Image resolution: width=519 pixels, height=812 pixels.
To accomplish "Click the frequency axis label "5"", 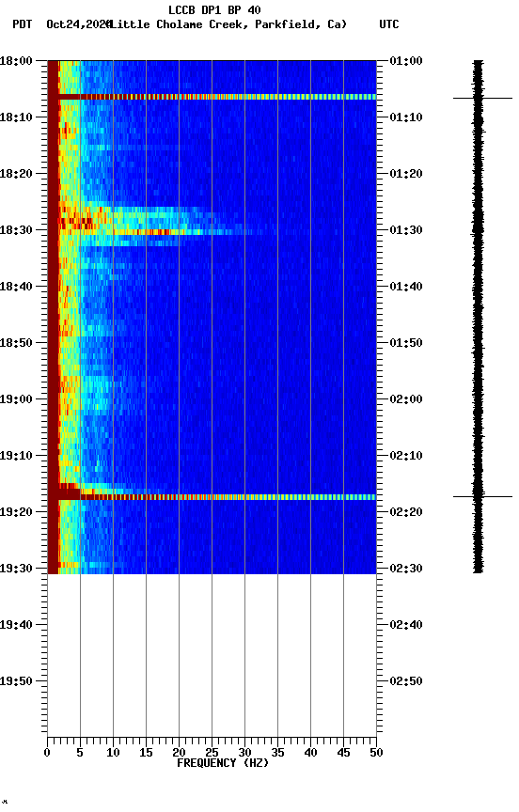I will coord(80,753).
